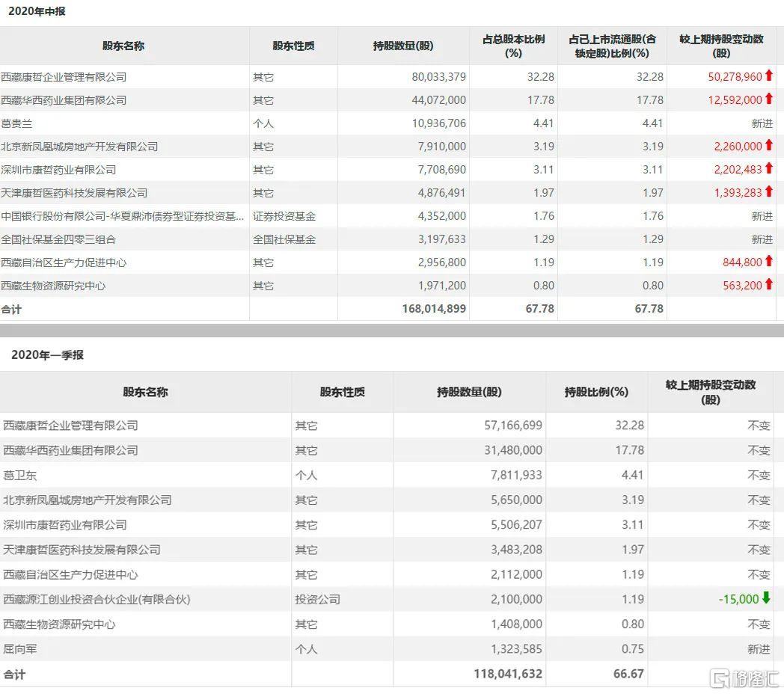Viewport: 784px width, 694px height.
Task: Click the total 118,041,632
Action: 508,674
